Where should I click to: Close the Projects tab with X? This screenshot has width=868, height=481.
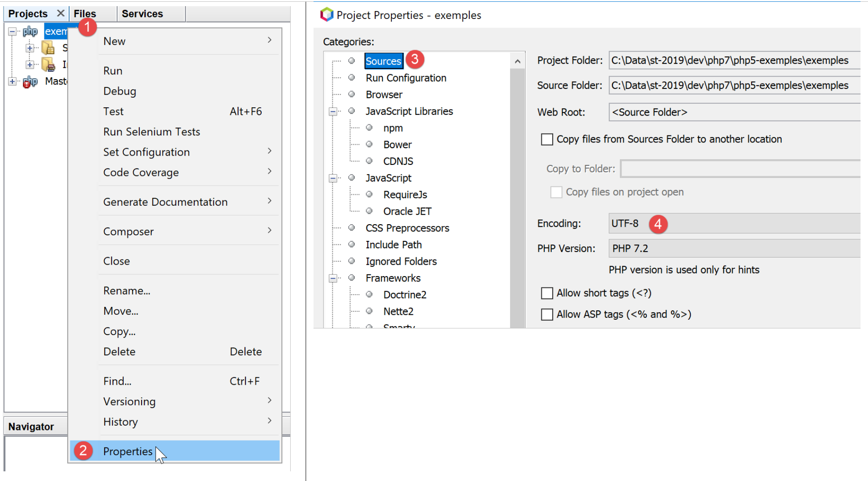point(61,13)
